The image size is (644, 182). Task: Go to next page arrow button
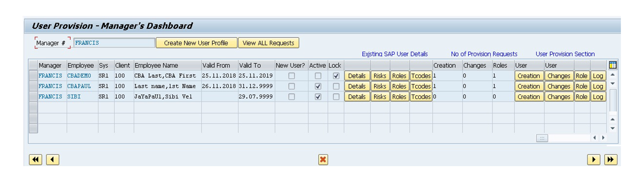tap(594, 160)
